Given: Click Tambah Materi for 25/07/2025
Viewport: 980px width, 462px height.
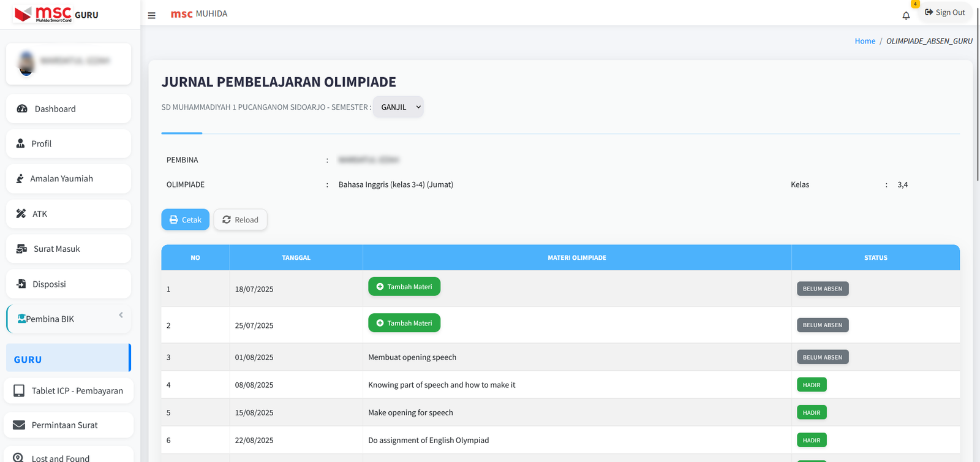Looking at the screenshot, I should (404, 323).
